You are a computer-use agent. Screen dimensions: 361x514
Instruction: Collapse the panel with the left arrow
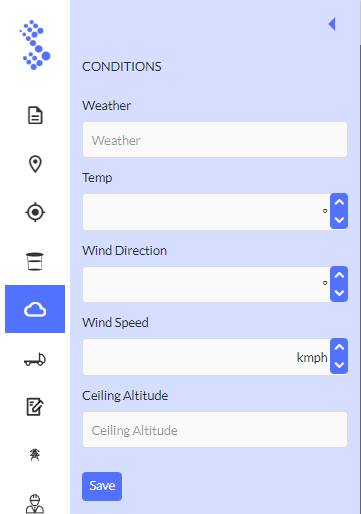pyautogui.click(x=332, y=24)
